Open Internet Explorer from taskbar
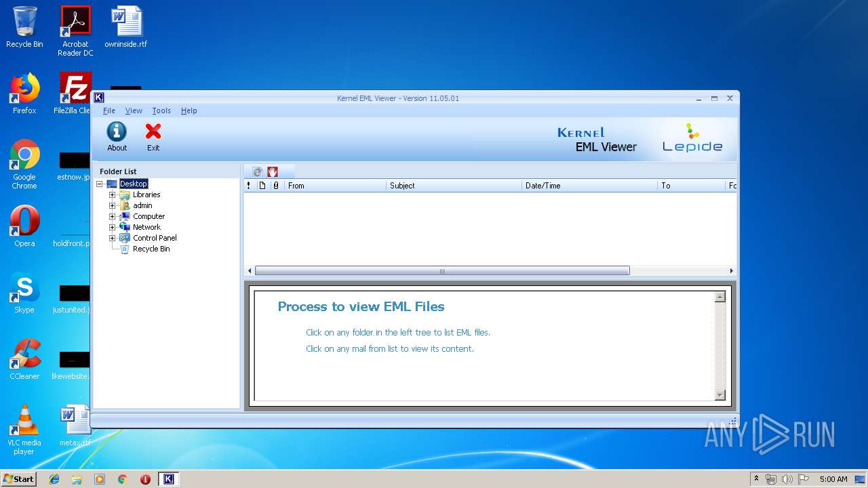This screenshot has width=868, height=488. [x=54, y=479]
